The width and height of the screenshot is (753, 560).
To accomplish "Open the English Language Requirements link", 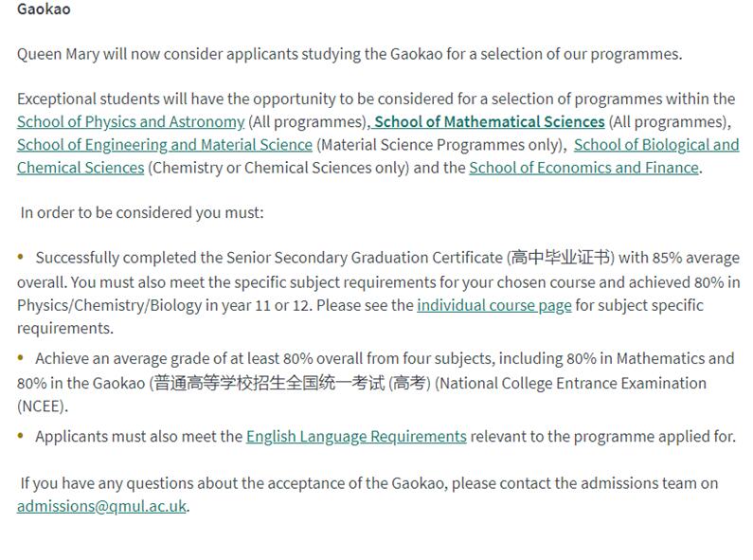I will point(356,436).
